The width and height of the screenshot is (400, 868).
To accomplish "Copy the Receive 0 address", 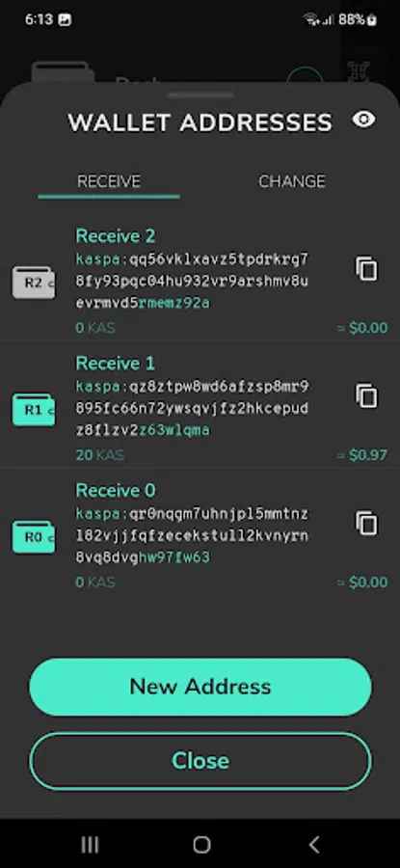I will [366, 523].
